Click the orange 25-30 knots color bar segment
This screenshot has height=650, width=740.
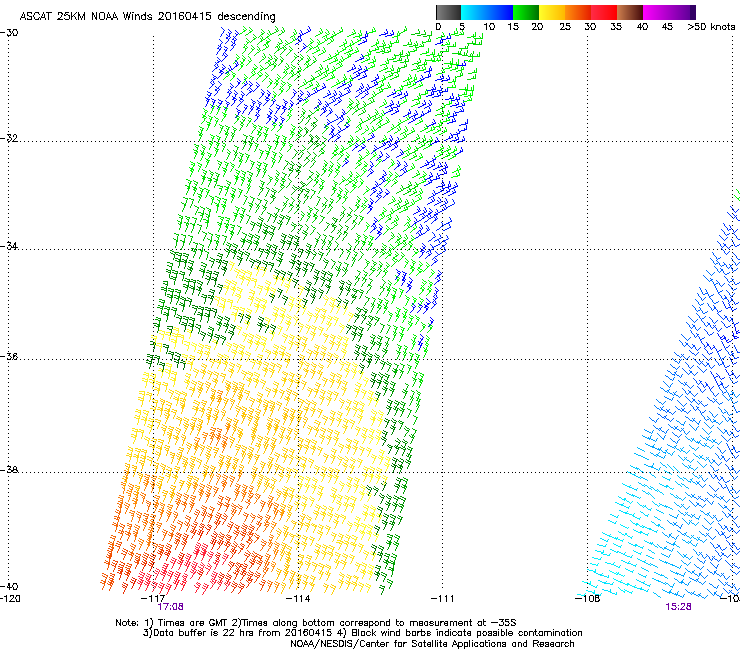[x=578, y=12]
